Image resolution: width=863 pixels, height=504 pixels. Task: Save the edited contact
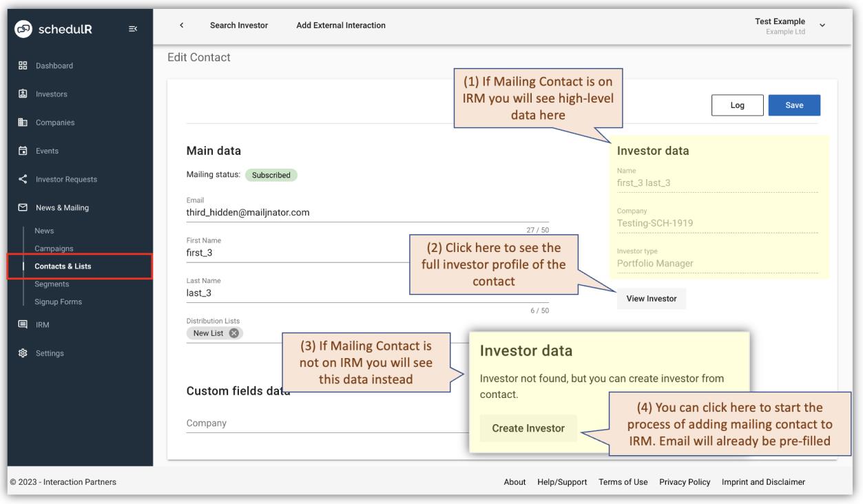(x=793, y=105)
